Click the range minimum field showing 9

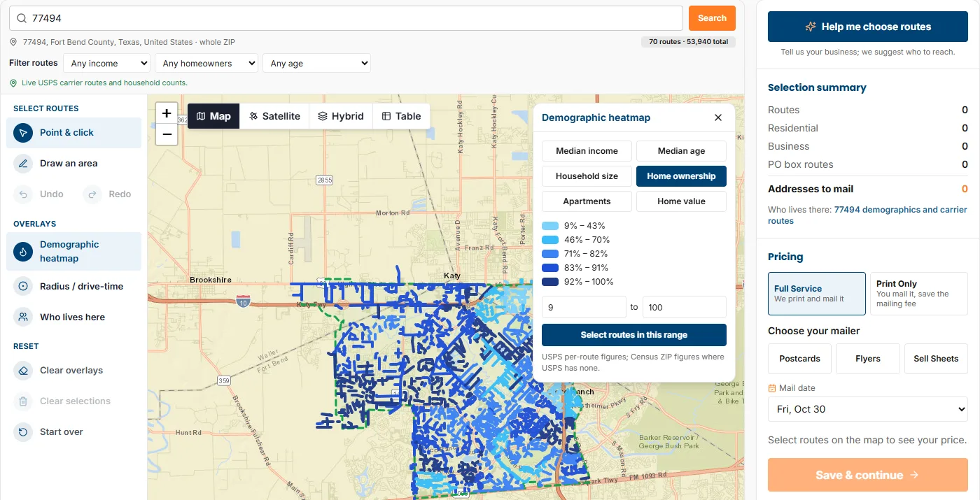[x=584, y=307]
